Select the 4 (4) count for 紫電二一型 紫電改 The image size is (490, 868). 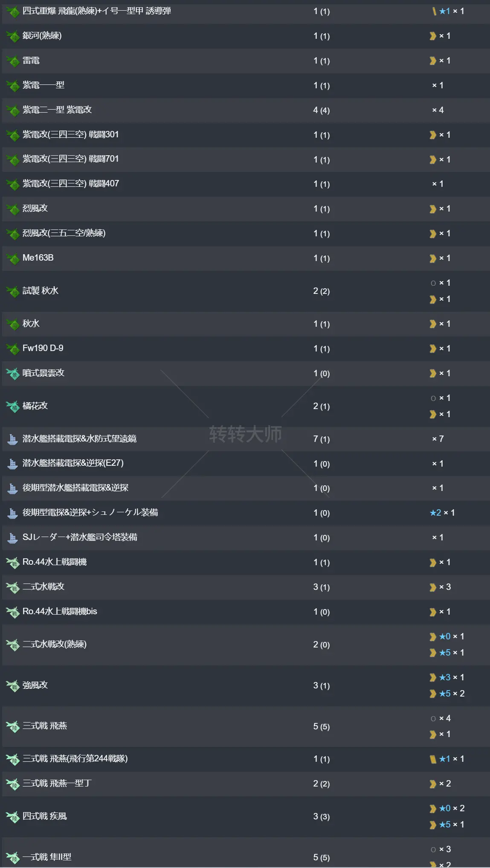pos(321,110)
